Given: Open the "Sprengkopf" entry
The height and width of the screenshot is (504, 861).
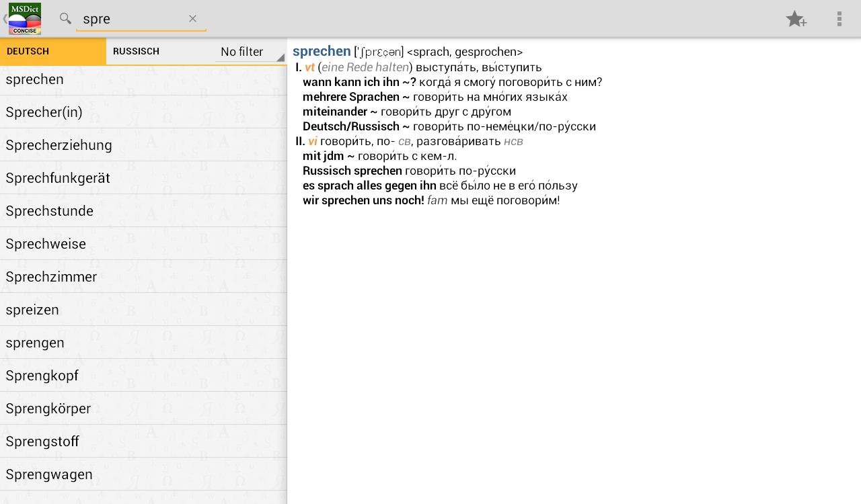Looking at the screenshot, I should (x=143, y=376).
